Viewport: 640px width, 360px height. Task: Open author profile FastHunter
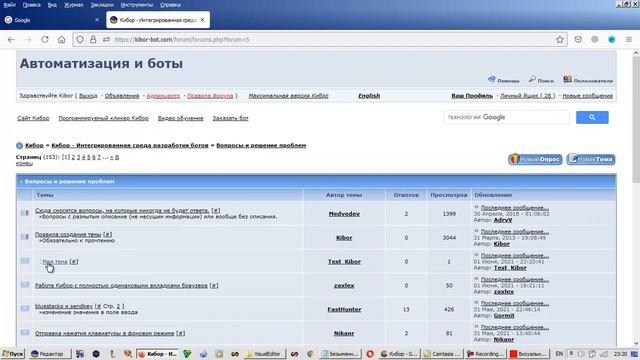click(344, 309)
